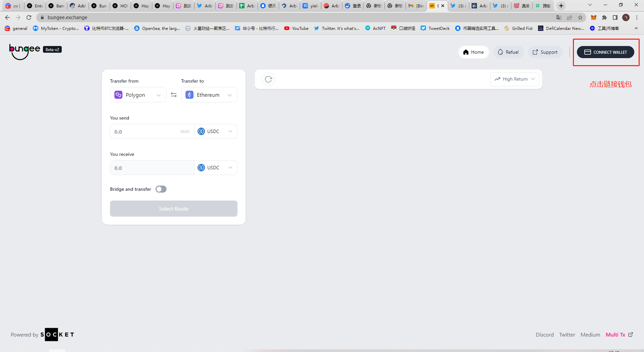This screenshot has height=352, width=644.
Task: Toggle the Bridge and transfer switch
Action: pos(161,189)
